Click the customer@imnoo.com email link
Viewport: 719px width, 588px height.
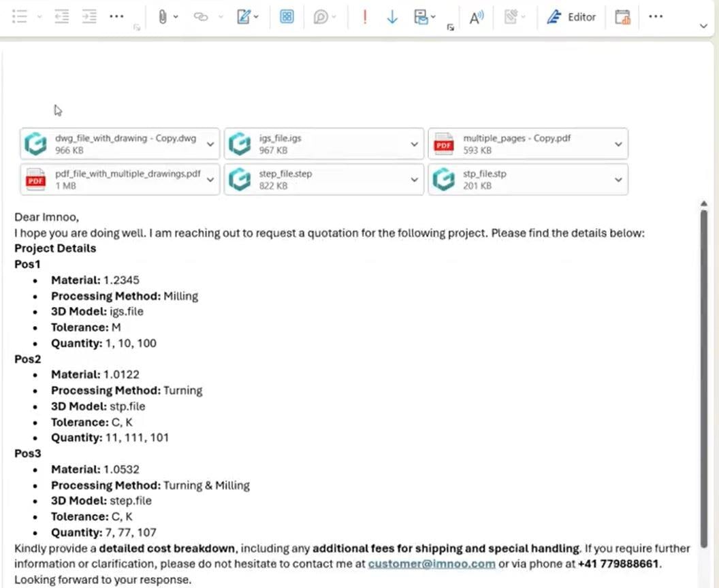pyautogui.click(x=432, y=564)
